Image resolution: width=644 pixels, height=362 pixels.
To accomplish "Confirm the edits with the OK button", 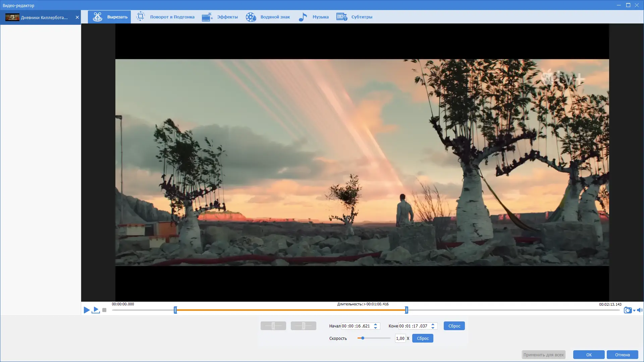I will (x=589, y=355).
